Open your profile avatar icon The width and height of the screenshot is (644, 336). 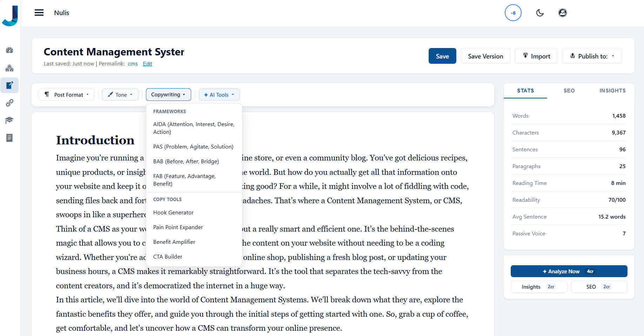(563, 13)
